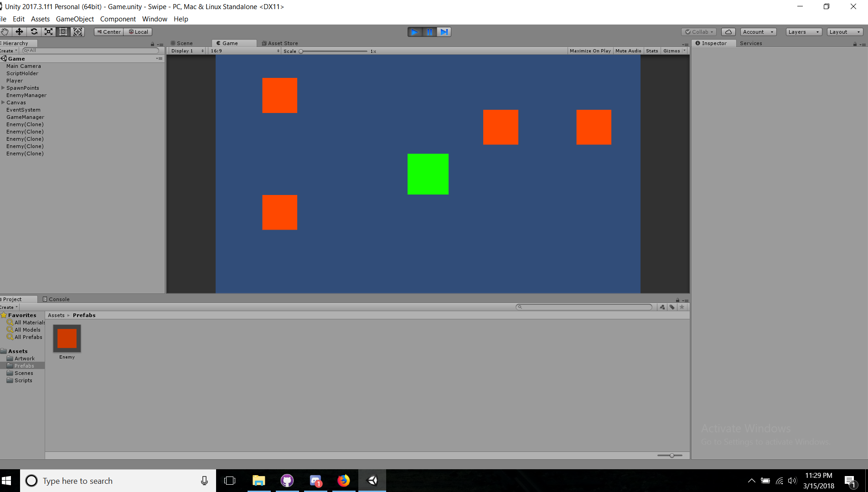Open the 16:9 aspect ratio dropdown
The height and width of the screenshot is (492, 868).
(x=245, y=51)
